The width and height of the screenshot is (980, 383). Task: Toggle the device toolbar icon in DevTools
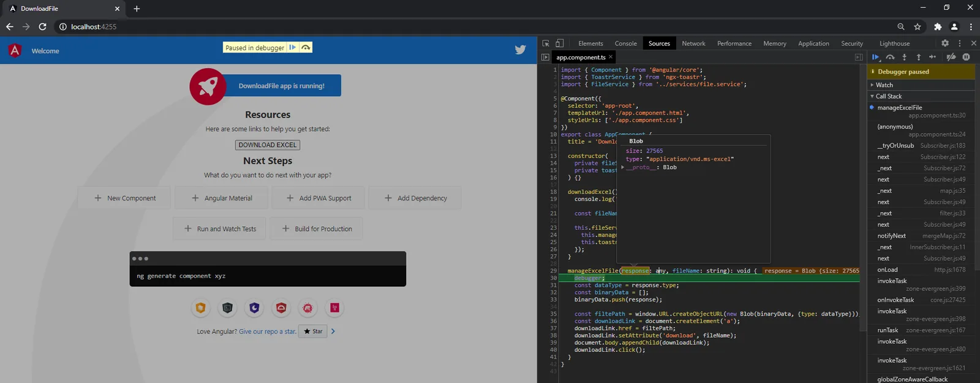tap(559, 44)
